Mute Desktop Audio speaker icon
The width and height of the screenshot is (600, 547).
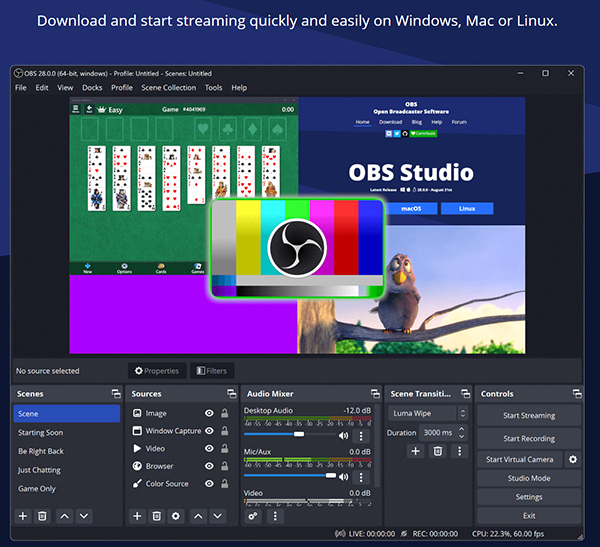click(344, 435)
